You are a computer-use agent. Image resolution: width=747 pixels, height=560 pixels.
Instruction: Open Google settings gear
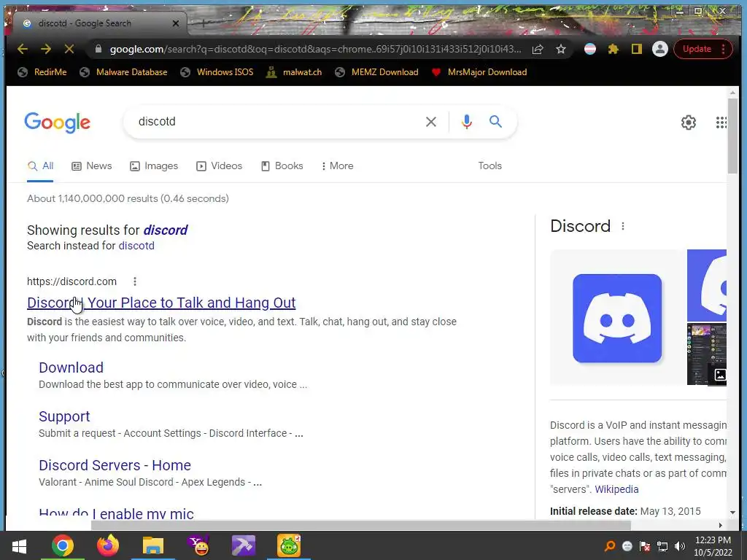(x=689, y=122)
